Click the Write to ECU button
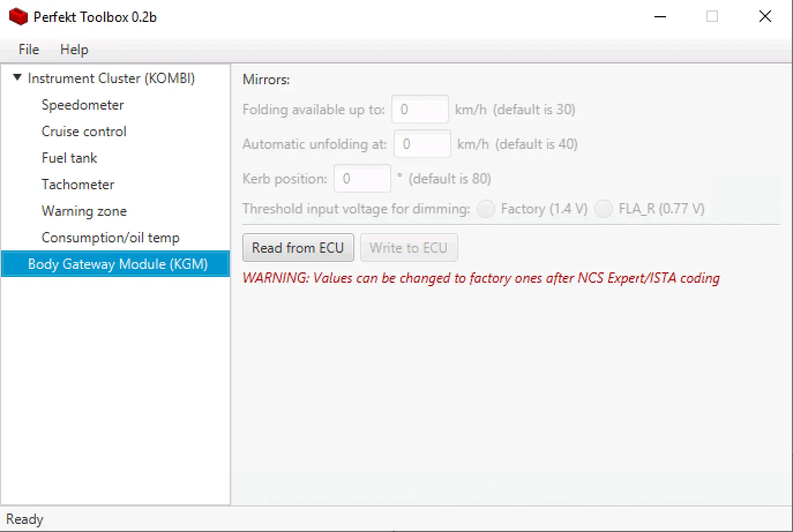Image resolution: width=793 pixels, height=532 pixels. point(409,248)
